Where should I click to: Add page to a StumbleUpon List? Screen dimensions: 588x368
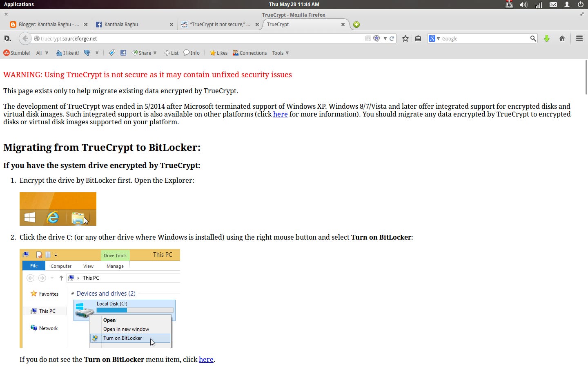[x=171, y=53]
